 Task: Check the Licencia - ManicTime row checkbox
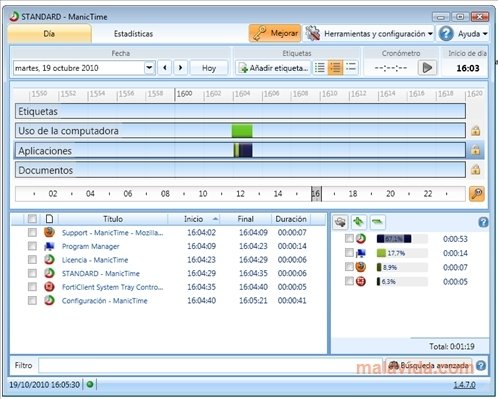point(32,260)
